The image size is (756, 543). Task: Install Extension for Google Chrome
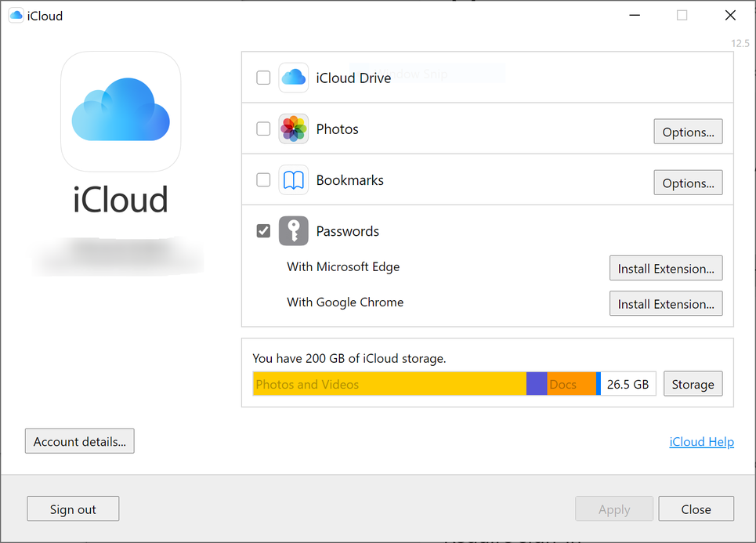tap(666, 304)
